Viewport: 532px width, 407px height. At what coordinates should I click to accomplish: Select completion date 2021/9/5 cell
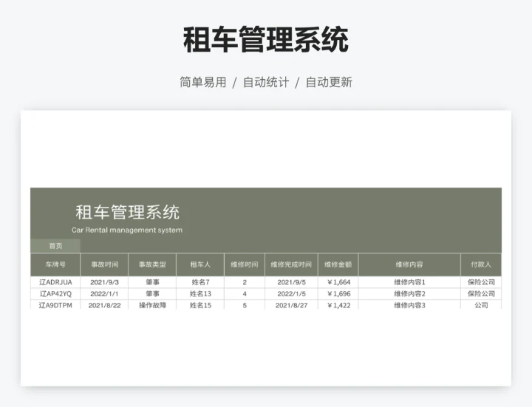(291, 282)
